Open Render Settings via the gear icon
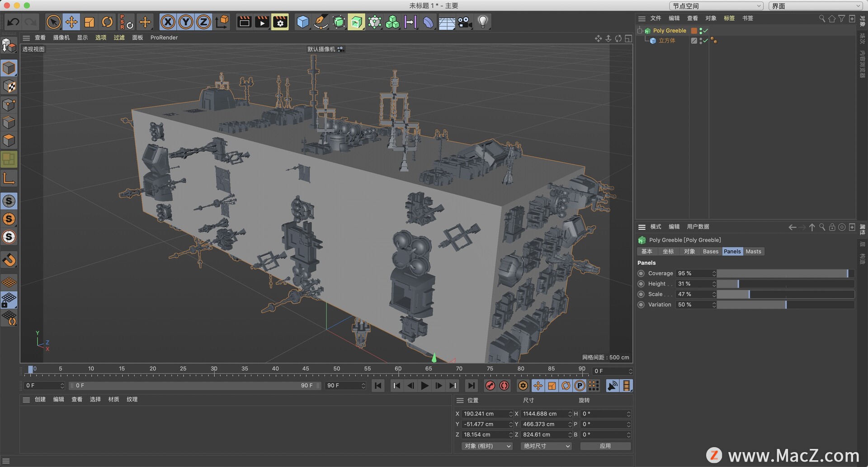Viewport: 868px width, 467px height. [280, 22]
